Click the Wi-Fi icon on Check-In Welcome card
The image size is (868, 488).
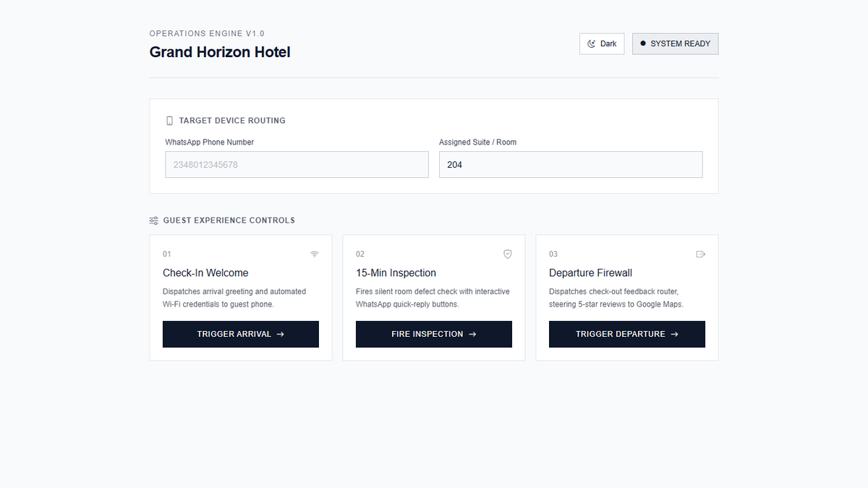tap(315, 254)
